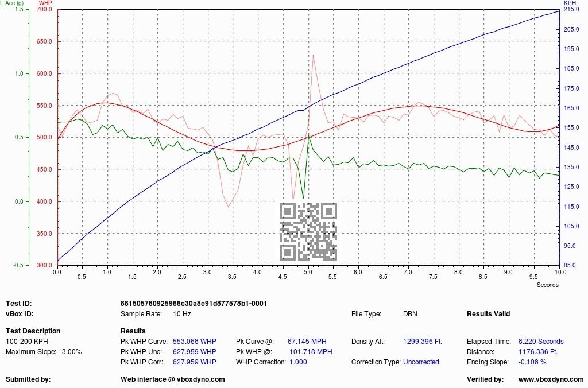The image size is (588, 388).
Task: Click the Density Alt 1299.396 Ft. value
Action: point(423,341)
